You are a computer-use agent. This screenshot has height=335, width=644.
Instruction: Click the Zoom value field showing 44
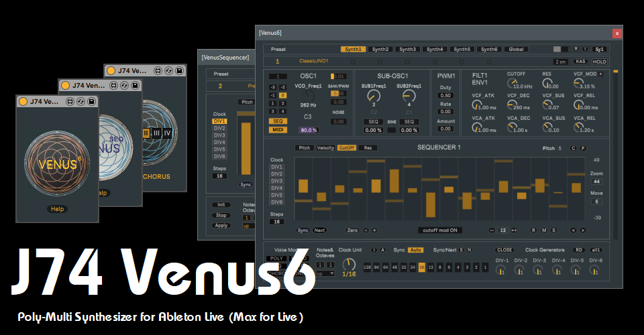[596, 182]
